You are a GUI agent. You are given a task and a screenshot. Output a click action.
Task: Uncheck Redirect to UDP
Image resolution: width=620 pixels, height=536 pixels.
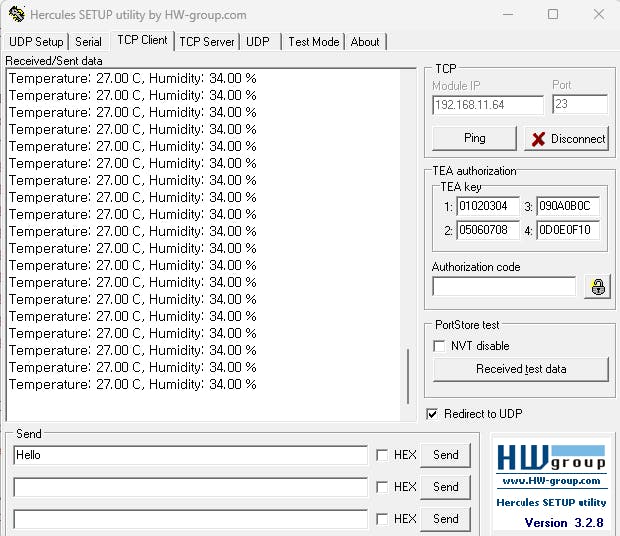[432, 414]
